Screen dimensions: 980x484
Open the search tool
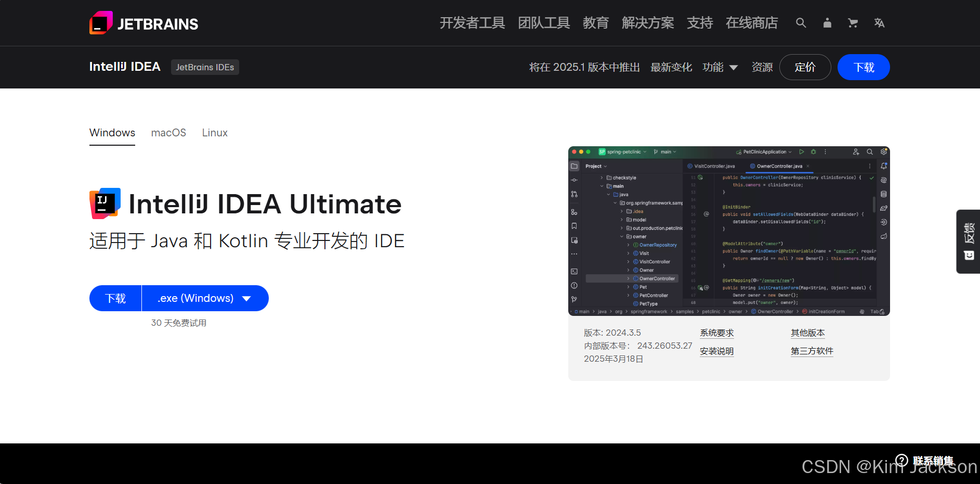pos(801,23)
